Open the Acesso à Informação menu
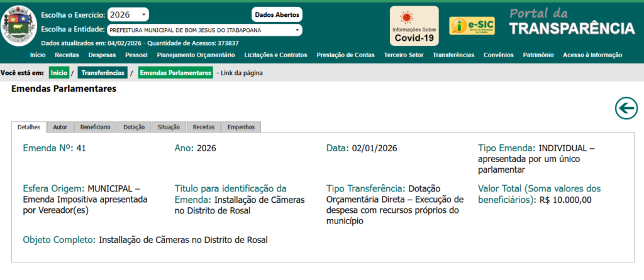The image size is (644, 280). [592, 55]
